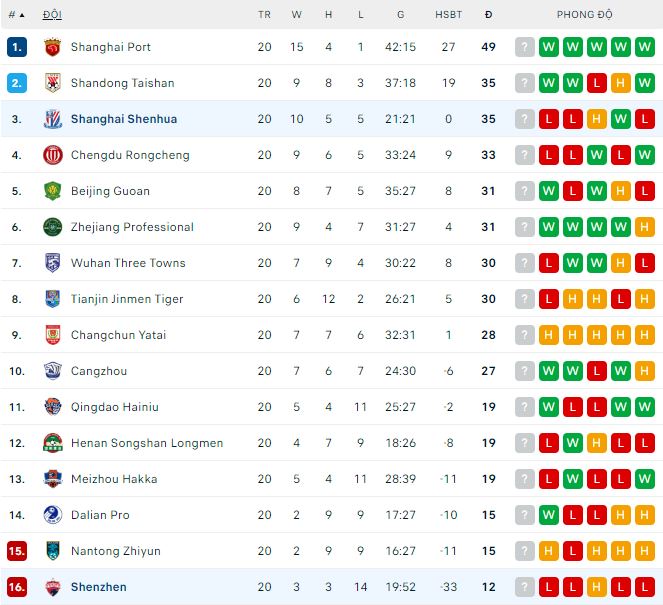This screenshot has width=663, height=605.
Task: Click the Shanghai Shenhua club badge
Action: (53, 119)
